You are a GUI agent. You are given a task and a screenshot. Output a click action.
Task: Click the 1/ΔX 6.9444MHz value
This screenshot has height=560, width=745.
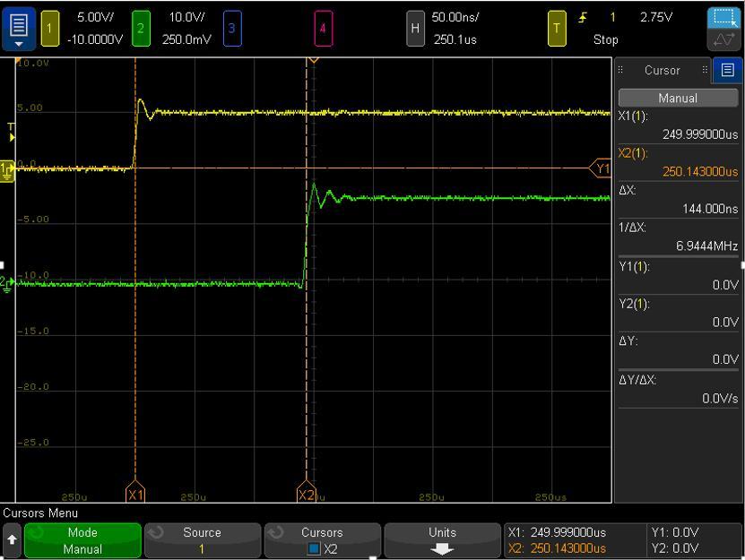[706, 246]
